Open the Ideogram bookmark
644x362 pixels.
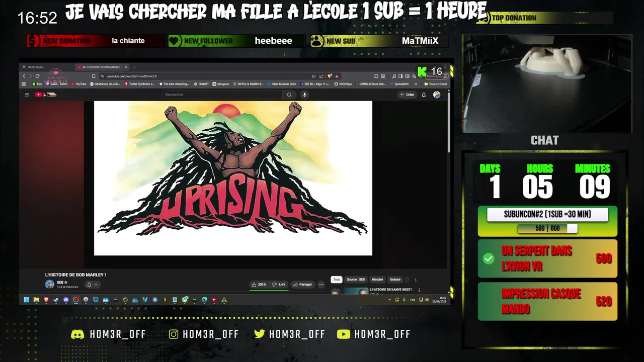click(221, 84)
